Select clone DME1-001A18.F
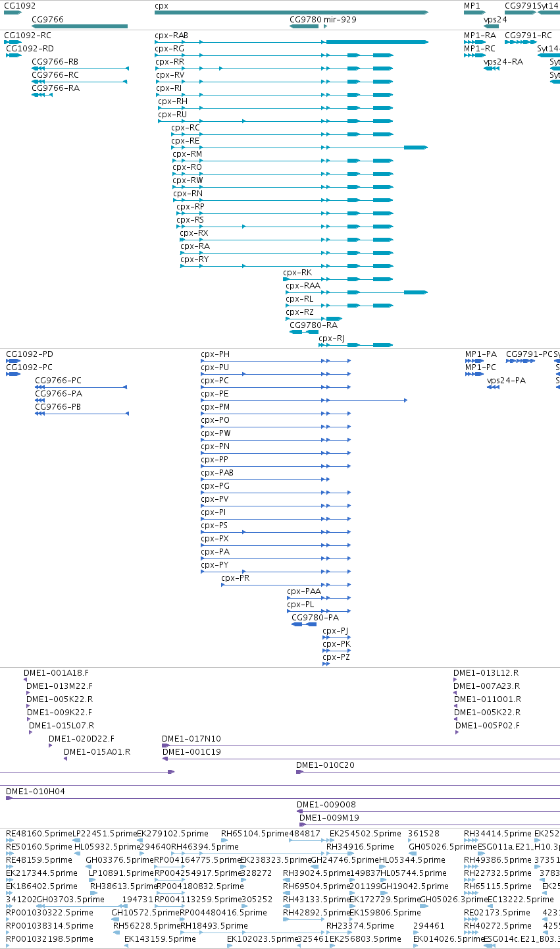 (x=56, y=673)
